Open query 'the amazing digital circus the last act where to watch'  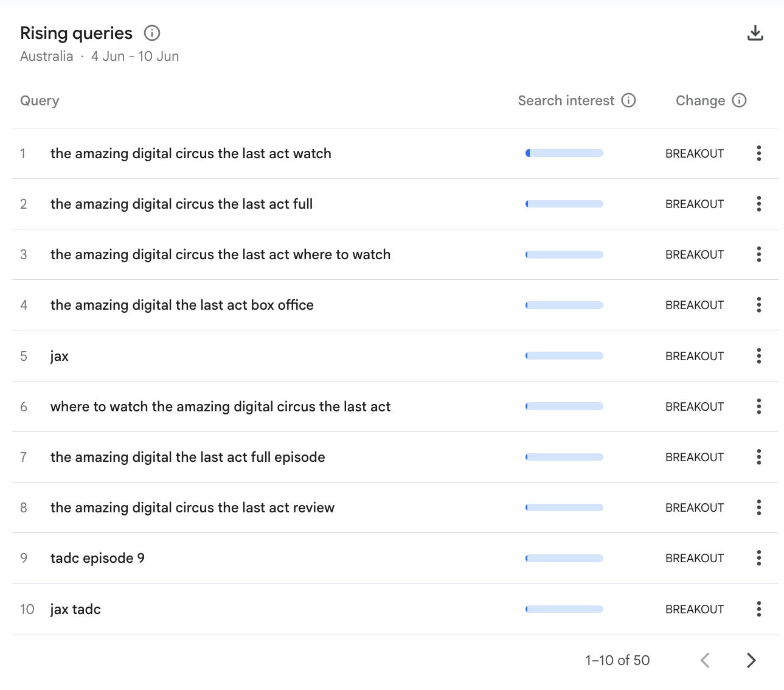click(x=220, y=254)
